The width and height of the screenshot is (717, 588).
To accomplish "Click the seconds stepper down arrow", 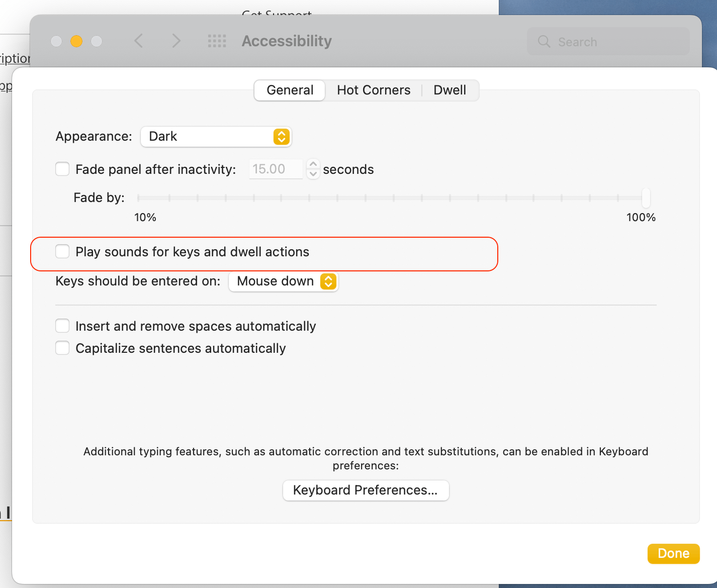I will 313,174.
